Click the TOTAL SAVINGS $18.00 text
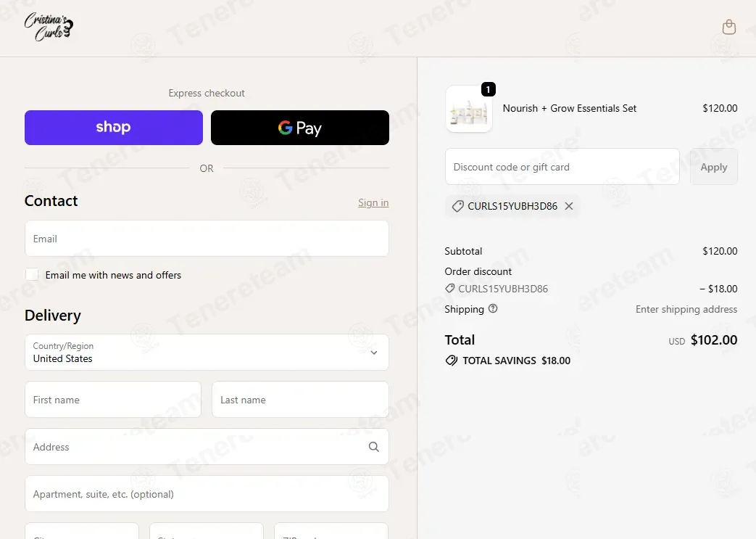 coord(516,361)
